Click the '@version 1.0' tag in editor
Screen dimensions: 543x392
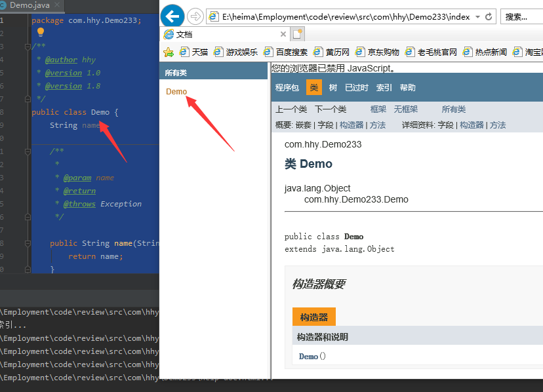pyautogui.click(x=73, y=73)
